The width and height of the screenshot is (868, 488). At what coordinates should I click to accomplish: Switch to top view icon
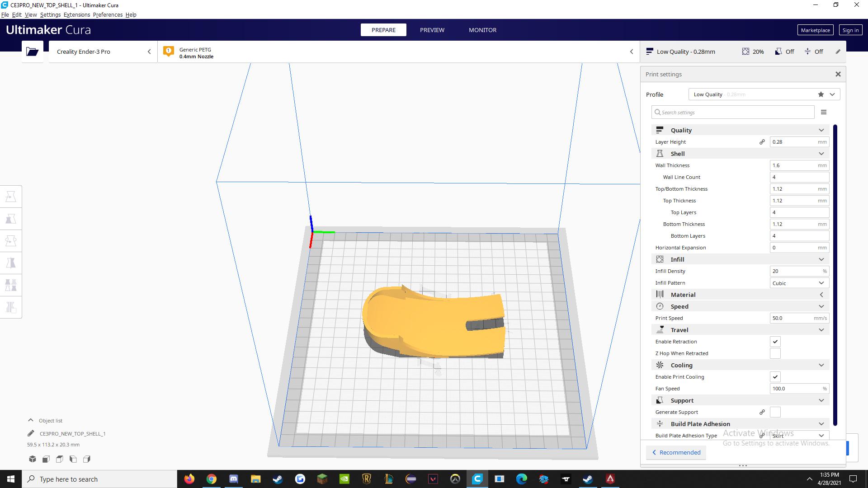[x=60, y=459]
